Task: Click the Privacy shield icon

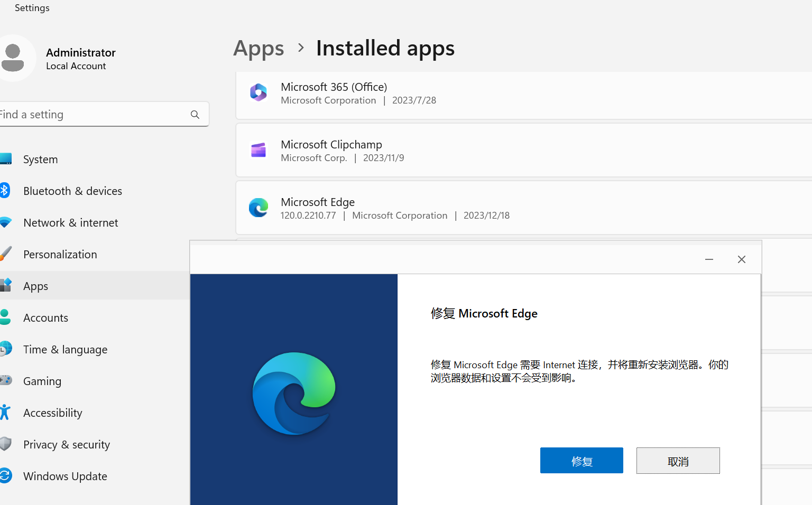Action: [x=5, y=444]
